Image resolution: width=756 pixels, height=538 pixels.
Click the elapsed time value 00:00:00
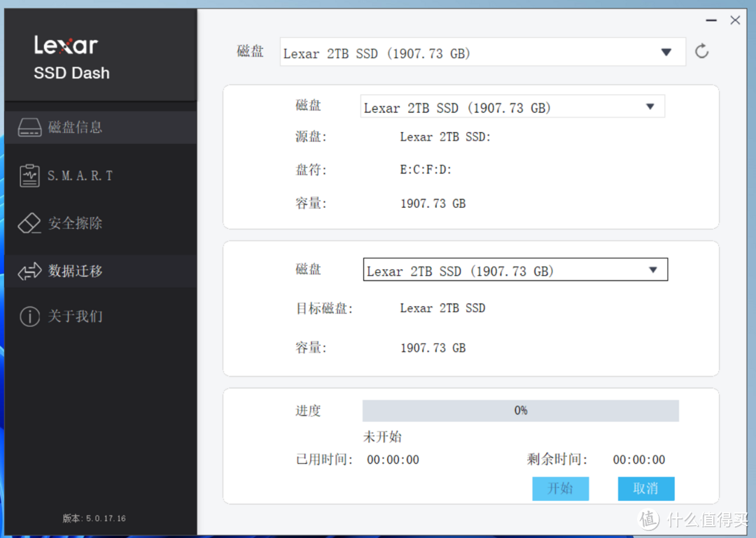click(393, 460)
